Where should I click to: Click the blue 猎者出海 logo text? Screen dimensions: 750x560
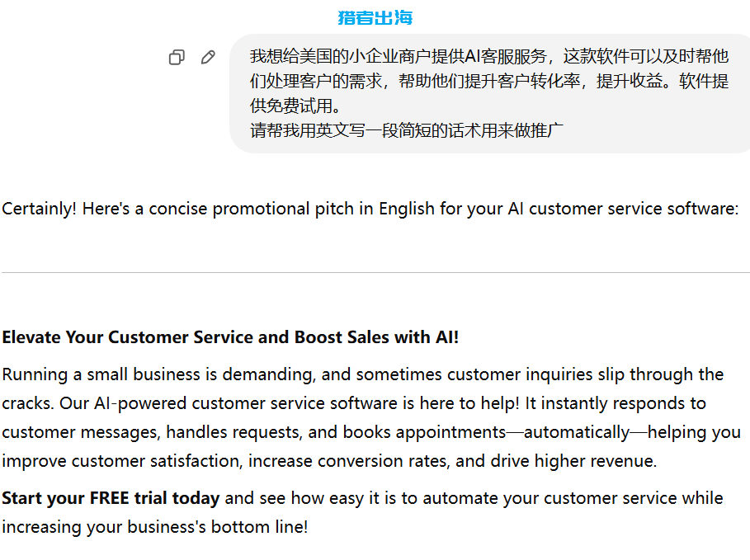[x=375, y=17]
